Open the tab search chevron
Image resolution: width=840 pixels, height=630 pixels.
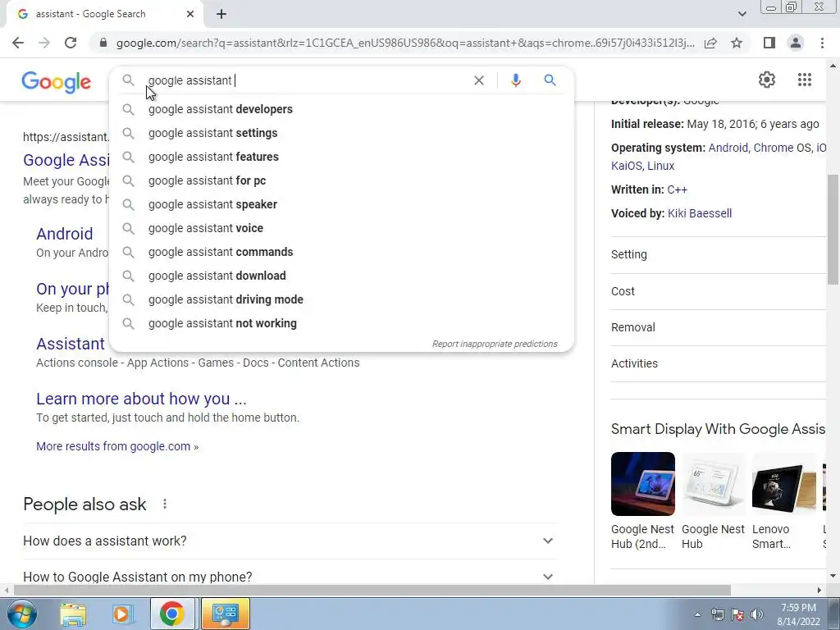point(742,14)
